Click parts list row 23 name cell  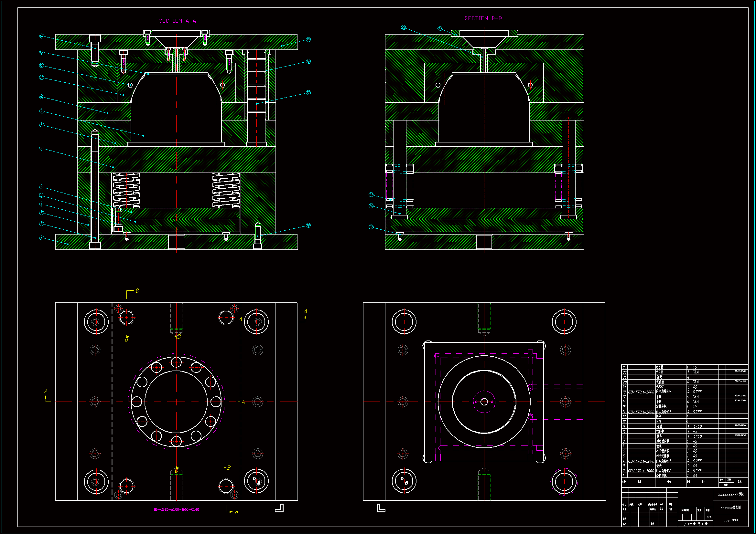click(x=660, y=367)
